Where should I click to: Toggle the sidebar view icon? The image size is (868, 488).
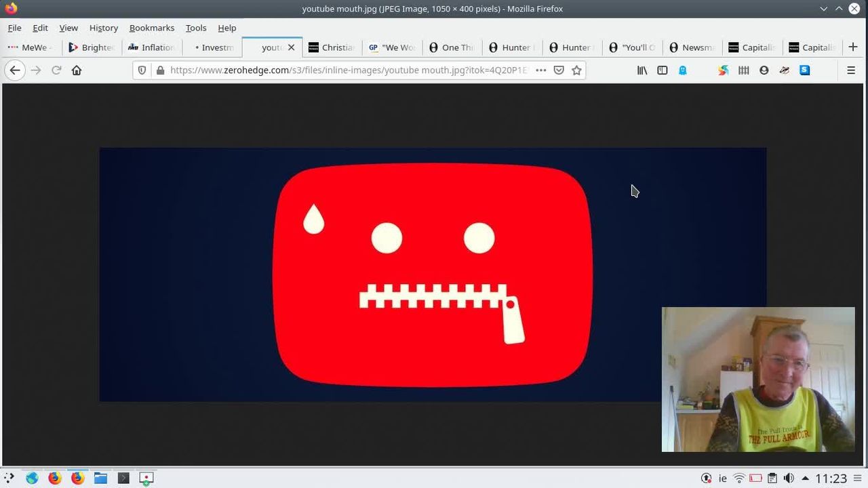[663, 70]
